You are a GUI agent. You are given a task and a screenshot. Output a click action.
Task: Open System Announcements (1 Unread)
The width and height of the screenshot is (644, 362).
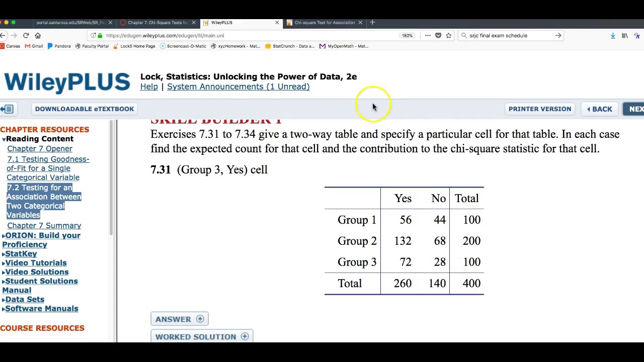pyautogui.click(x=238, y=86)
